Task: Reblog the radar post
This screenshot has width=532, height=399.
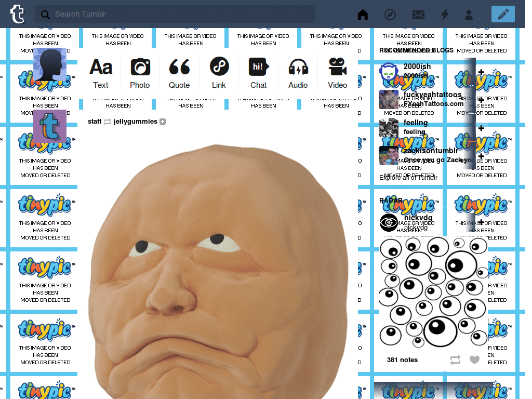Action: [x=455, y=360]
